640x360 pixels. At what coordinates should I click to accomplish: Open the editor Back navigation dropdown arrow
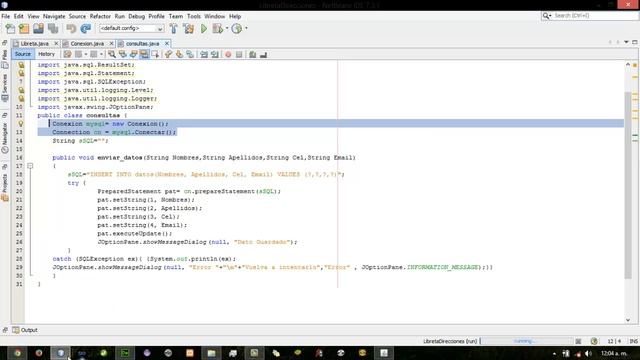85,54
